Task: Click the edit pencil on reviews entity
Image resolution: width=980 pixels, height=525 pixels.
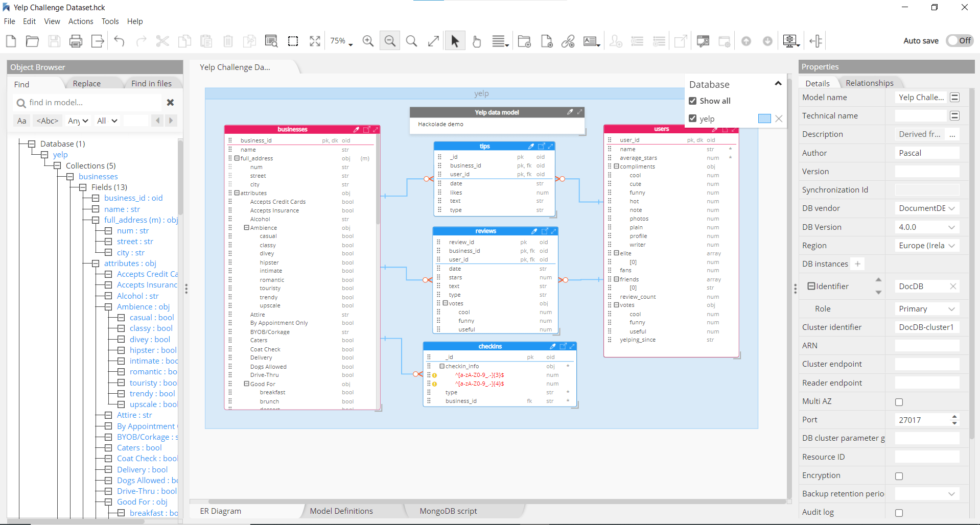Action: tap(534, 231)
